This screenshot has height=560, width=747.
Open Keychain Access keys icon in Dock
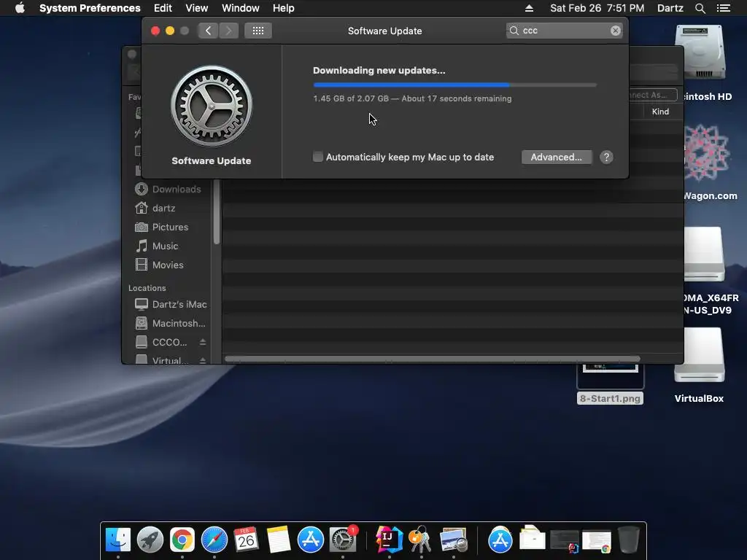[x=421, y=540]
